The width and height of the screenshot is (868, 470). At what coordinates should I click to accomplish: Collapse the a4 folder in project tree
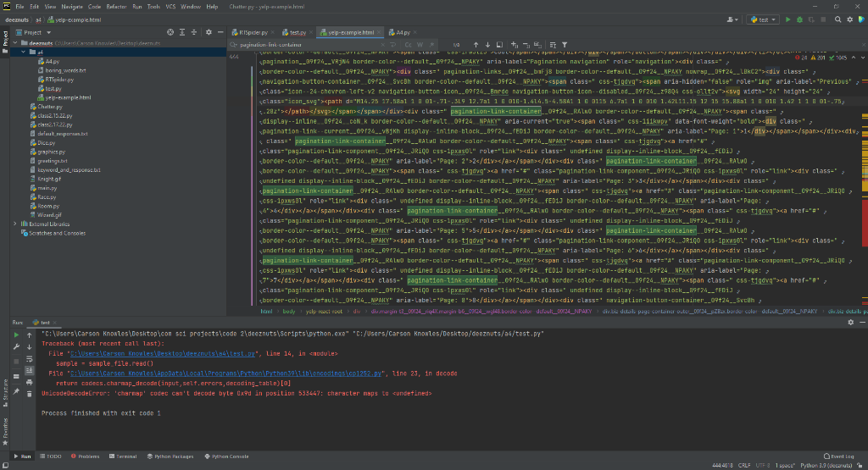pos(23,52)
